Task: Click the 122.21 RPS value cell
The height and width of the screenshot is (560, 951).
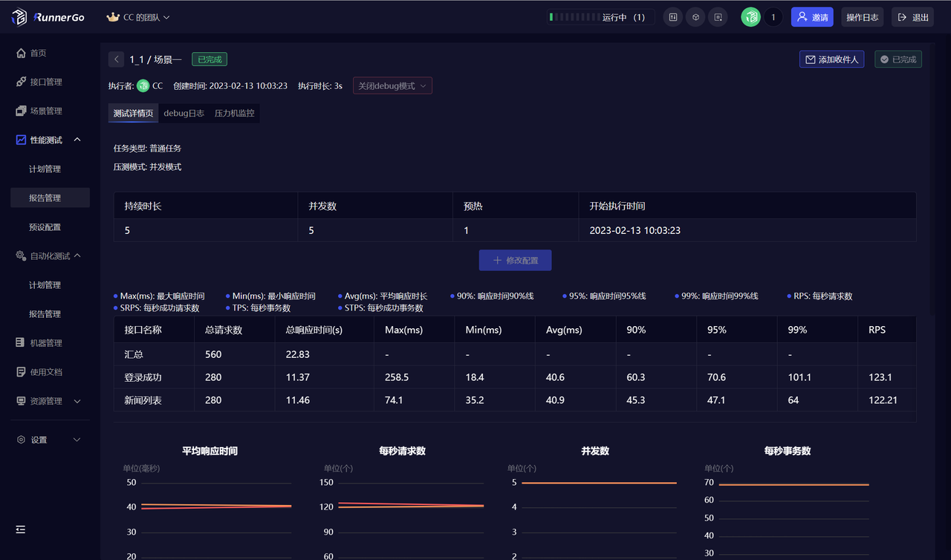Action: click(x=883, y=400)
